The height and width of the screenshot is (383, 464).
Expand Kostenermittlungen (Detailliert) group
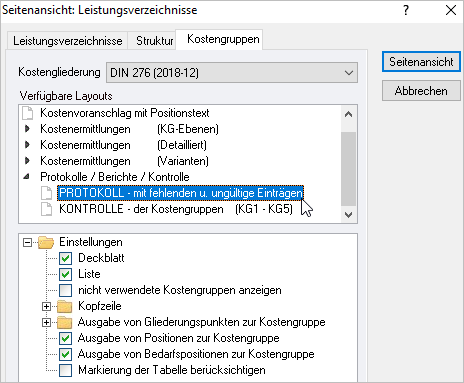28,145
